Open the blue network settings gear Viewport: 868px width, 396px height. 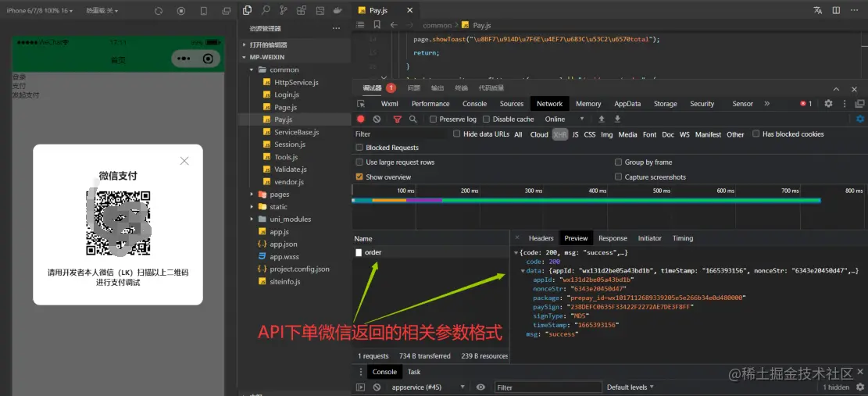point(860,119)
